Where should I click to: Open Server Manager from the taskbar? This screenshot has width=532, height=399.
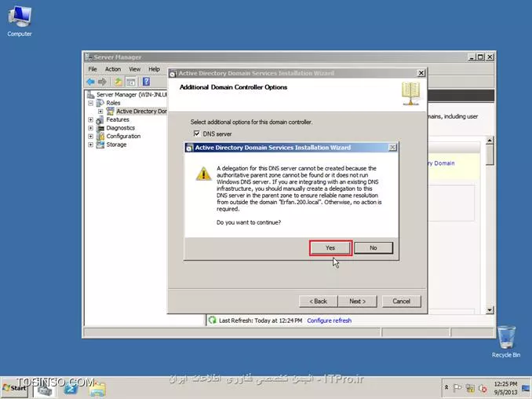45,389
